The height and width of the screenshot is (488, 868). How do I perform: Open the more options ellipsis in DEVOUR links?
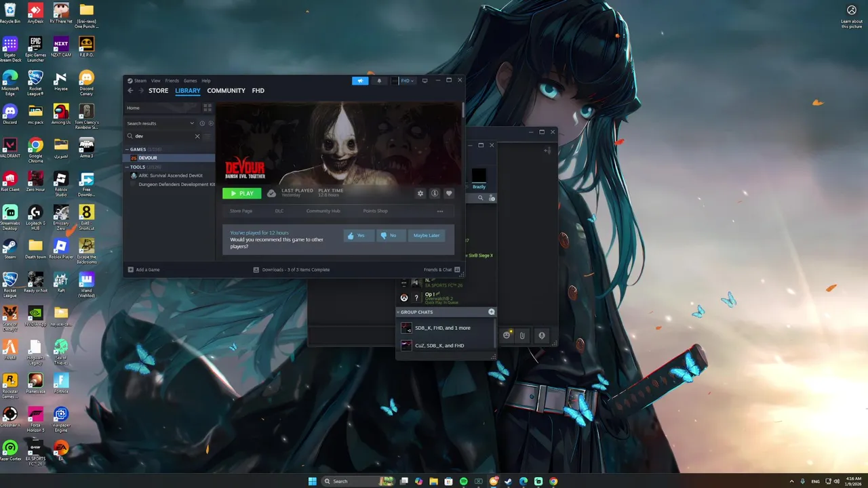point(440,211)
